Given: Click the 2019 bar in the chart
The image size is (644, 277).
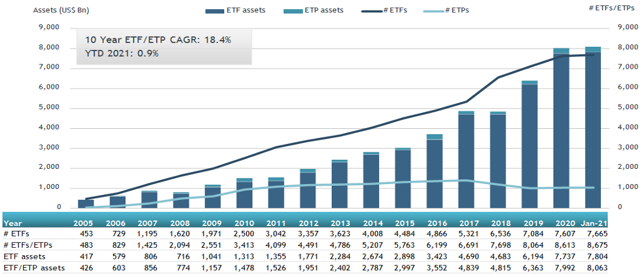Looking at the screenshot, I should point(529,145).
